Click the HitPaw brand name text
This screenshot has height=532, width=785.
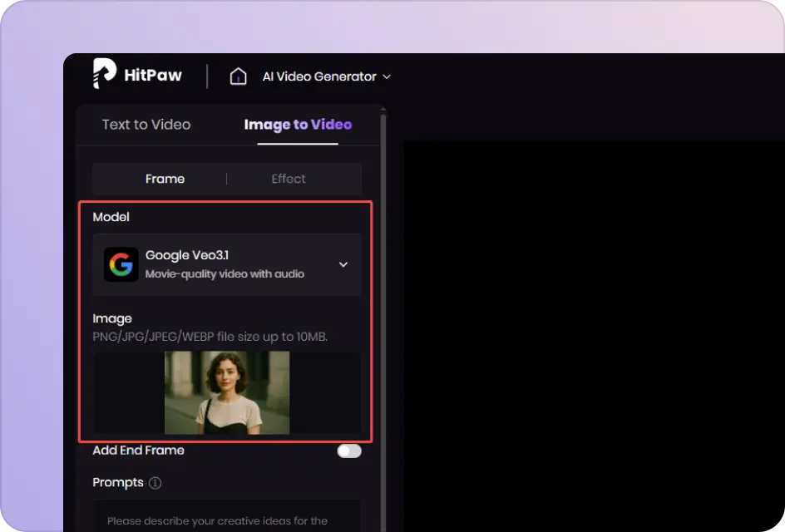tap(154, 76)
